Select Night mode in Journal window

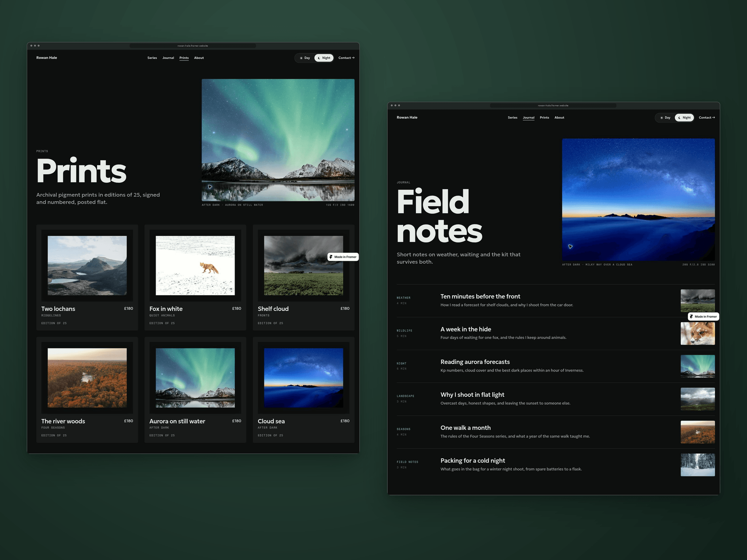point(684,118)
